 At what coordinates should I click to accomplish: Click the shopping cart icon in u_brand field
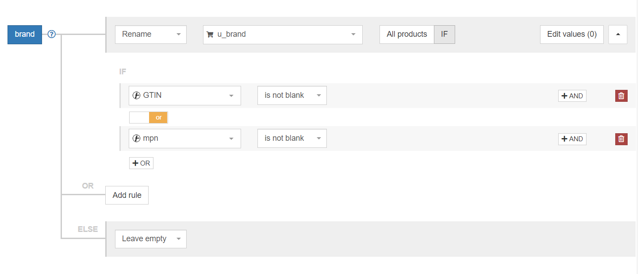[x=210, y=34]
